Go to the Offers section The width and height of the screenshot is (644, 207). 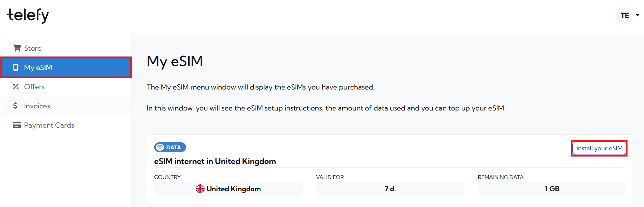click(x=34, y=87)
